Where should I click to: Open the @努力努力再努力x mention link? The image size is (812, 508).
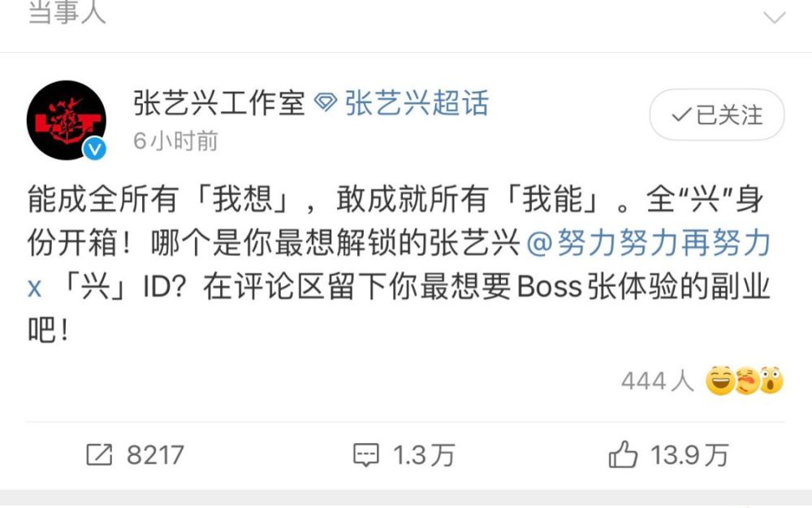click(399, 264)
